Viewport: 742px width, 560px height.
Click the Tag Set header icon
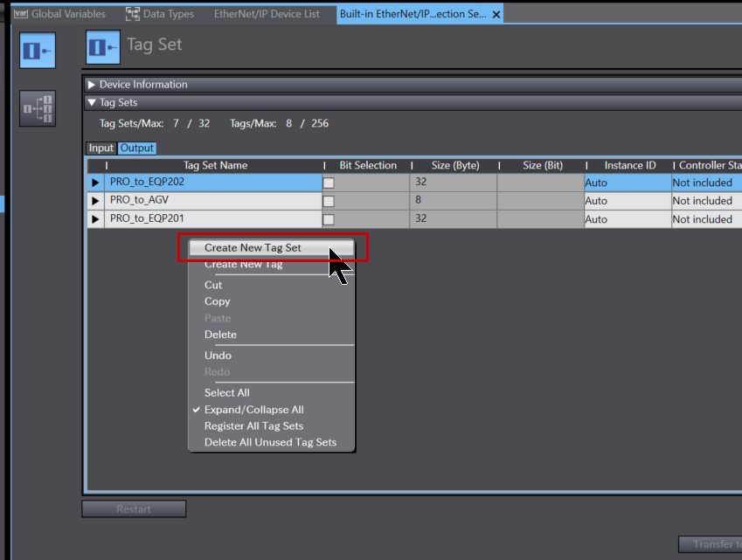pos(103,47)
